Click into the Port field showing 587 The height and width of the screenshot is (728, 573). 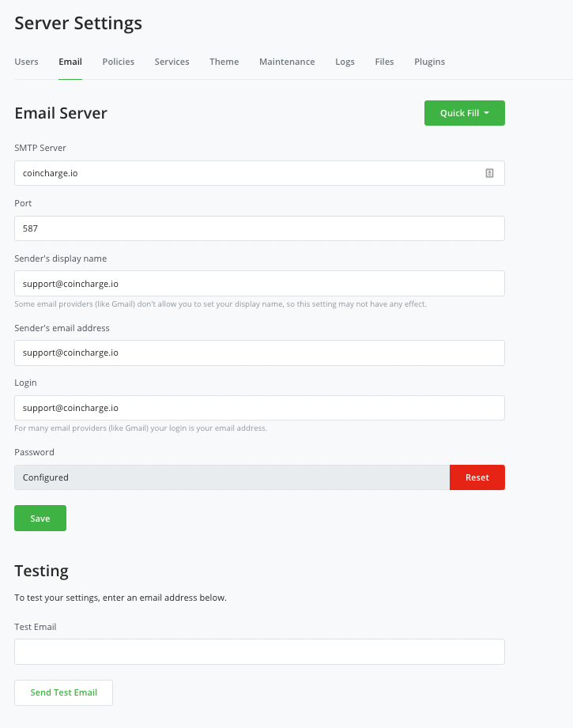point(259,228)
